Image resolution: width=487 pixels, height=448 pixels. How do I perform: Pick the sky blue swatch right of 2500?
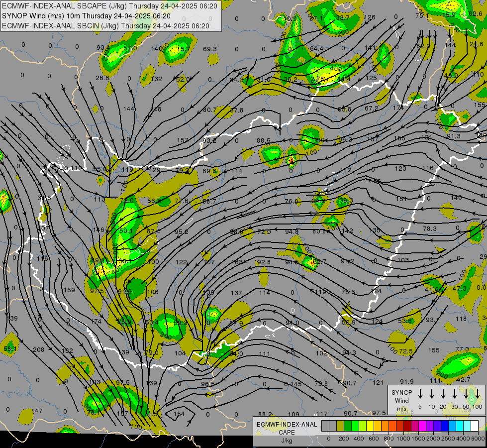pyautogui.click(x=452, y=426)
